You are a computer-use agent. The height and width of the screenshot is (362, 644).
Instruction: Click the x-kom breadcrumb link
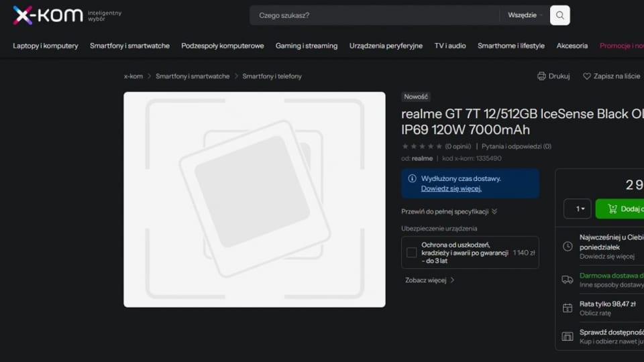pyautogui.click(x=133, y=76)
